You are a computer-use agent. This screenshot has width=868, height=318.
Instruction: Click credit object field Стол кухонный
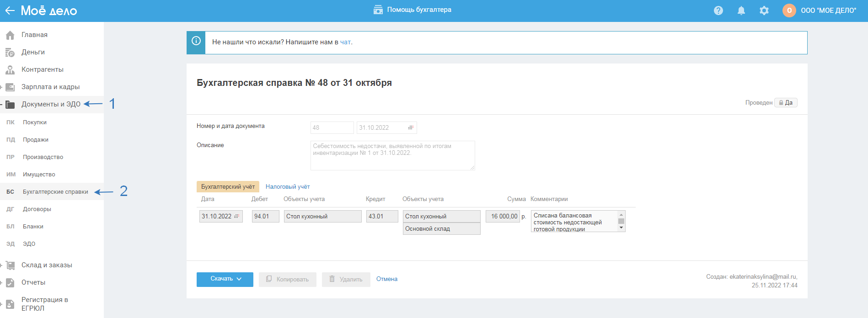pyautogui.click(x=442, y=216)
